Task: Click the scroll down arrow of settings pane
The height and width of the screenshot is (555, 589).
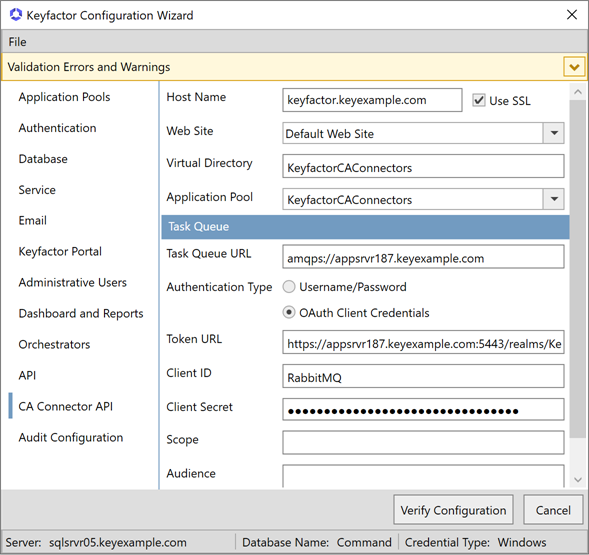Action: pyautogui.click(x=578, y=480)
